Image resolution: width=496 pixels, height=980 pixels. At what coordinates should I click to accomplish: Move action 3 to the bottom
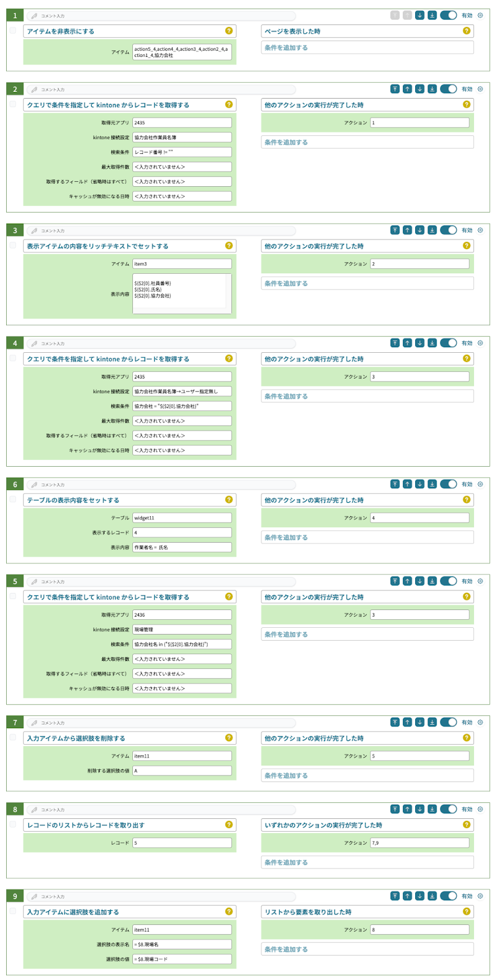432,230
